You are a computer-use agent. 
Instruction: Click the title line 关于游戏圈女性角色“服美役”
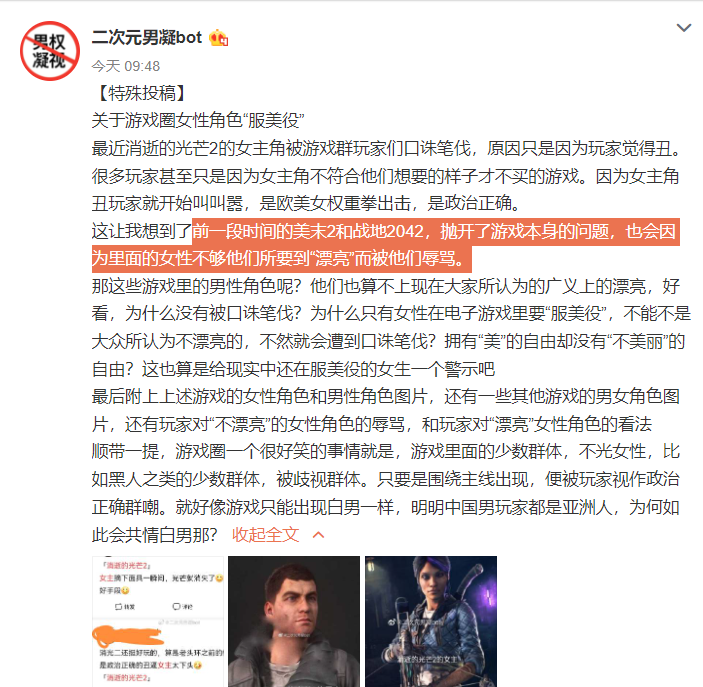click(198, 121)
